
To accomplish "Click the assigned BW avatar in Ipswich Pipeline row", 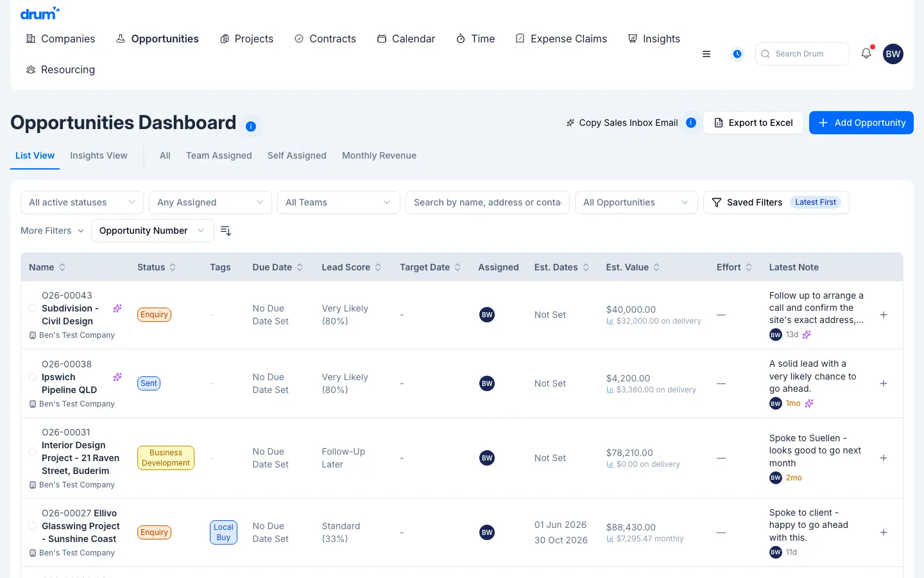I will (x=487, y=383).
